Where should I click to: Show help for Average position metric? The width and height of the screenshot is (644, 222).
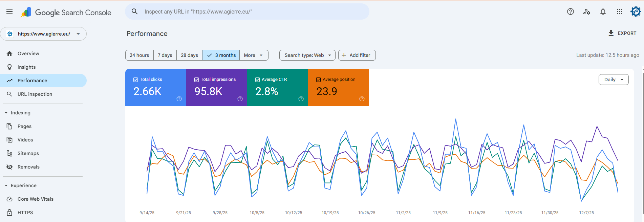[x=362, y=99]
